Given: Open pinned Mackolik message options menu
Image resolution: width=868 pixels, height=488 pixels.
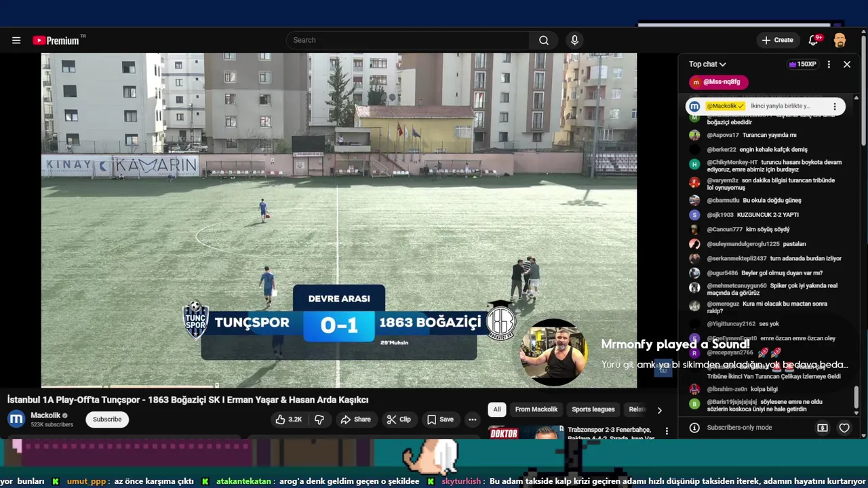Looking at the screenshot, I should coord(835,106).
